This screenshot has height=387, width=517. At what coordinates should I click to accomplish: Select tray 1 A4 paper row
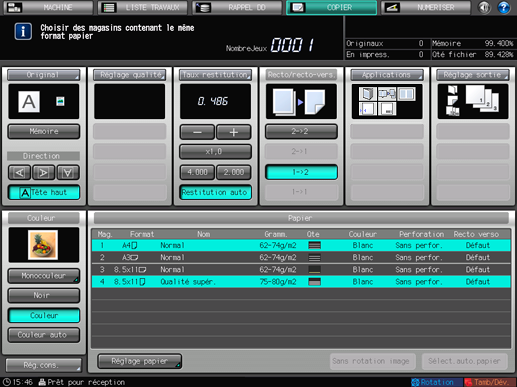[x=301, y=245]
